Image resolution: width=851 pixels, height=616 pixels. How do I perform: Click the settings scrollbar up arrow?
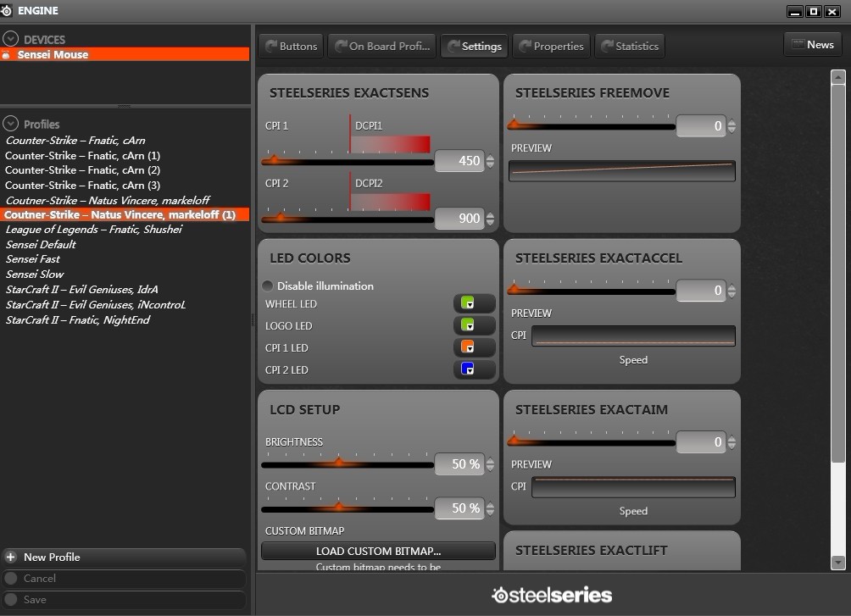tap(838, 77)
